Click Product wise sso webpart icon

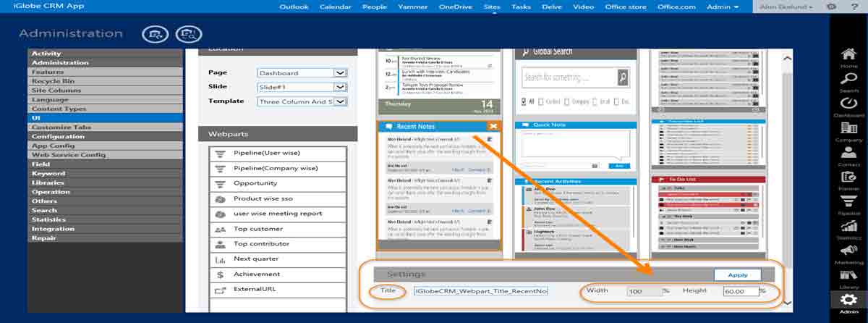(220, 198)
